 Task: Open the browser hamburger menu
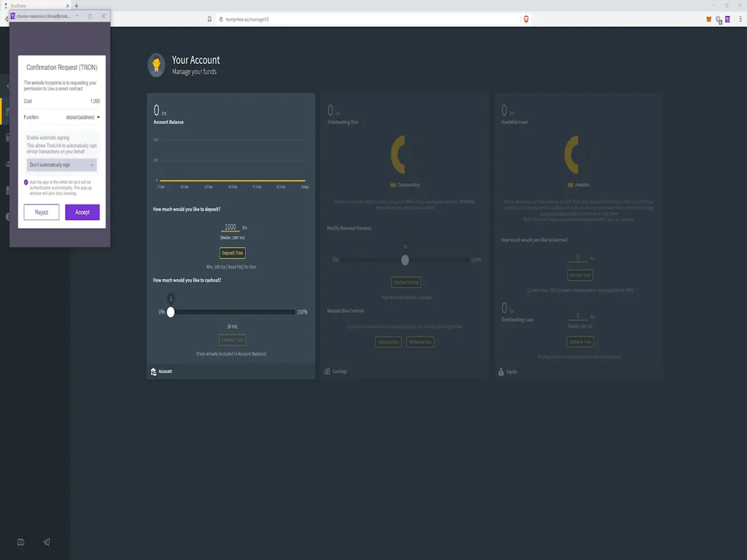[x=738, y=19]
